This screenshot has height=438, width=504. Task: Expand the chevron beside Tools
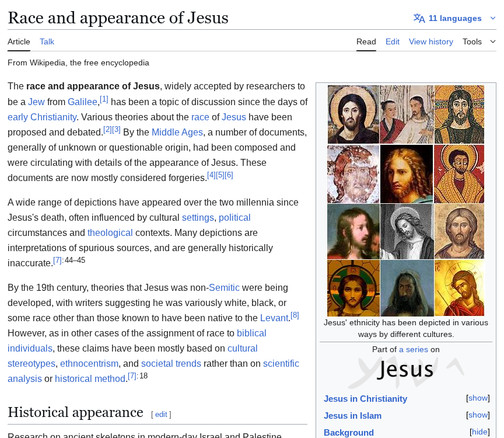point(493,41)
